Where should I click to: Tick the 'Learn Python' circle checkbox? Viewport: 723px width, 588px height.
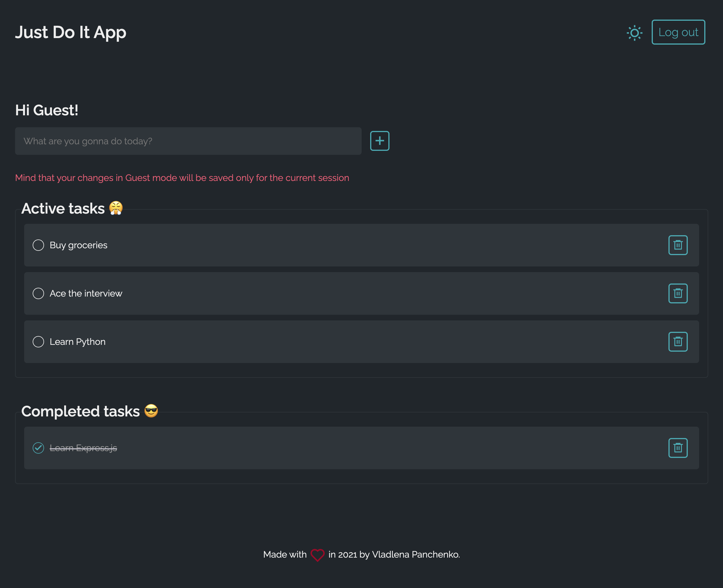point(38,342)
